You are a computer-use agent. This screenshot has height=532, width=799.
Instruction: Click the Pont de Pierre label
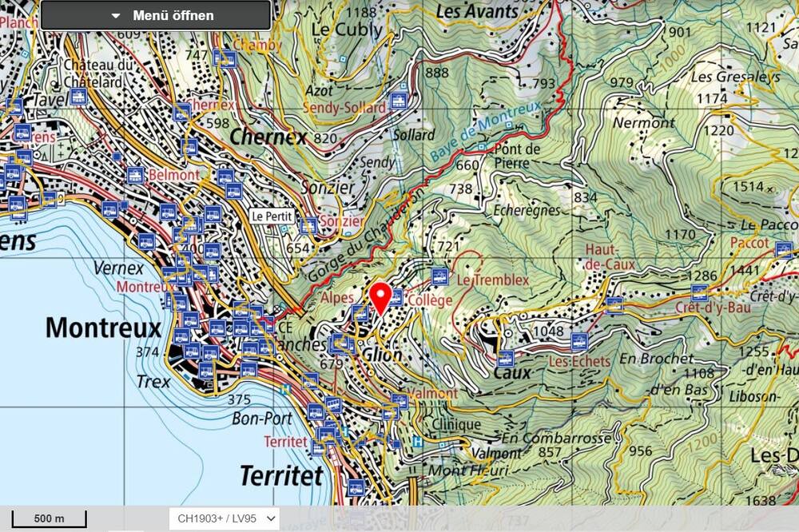[x=517, y=156]
